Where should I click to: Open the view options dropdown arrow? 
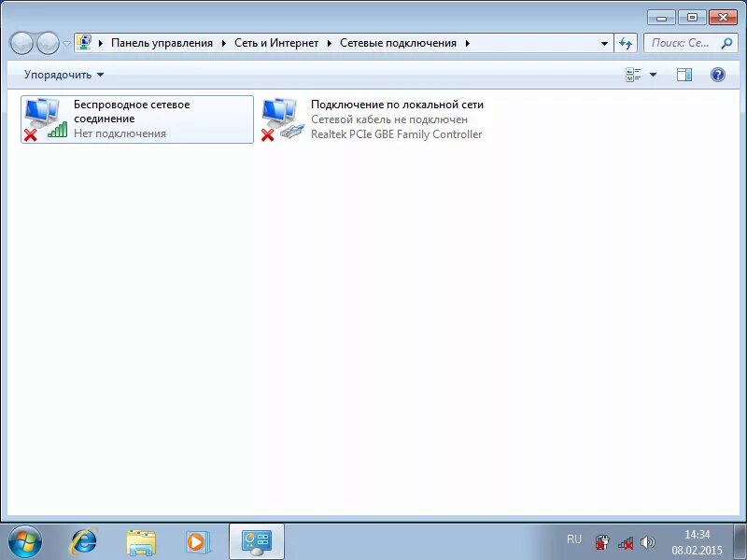(x=651, y=75)
